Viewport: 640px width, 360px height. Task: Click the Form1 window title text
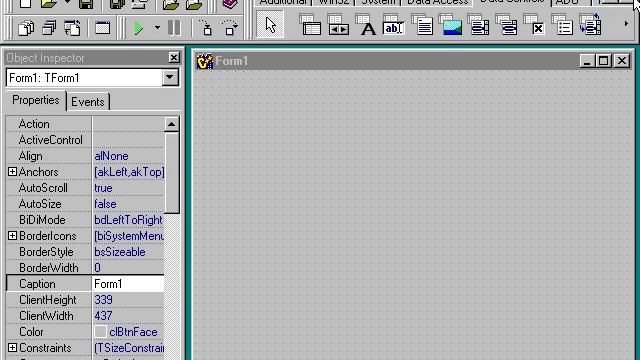232,61
